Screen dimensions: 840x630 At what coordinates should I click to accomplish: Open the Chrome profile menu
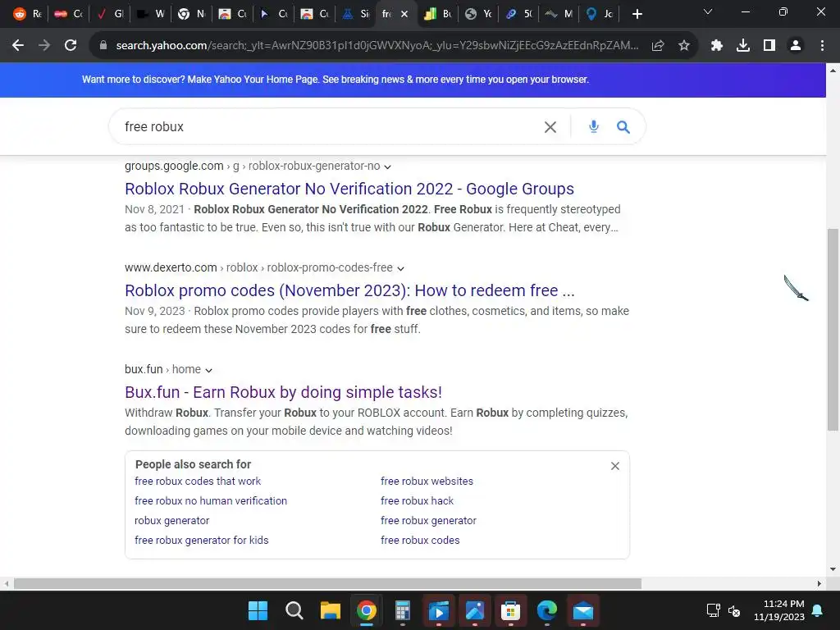tap(796, 46)
